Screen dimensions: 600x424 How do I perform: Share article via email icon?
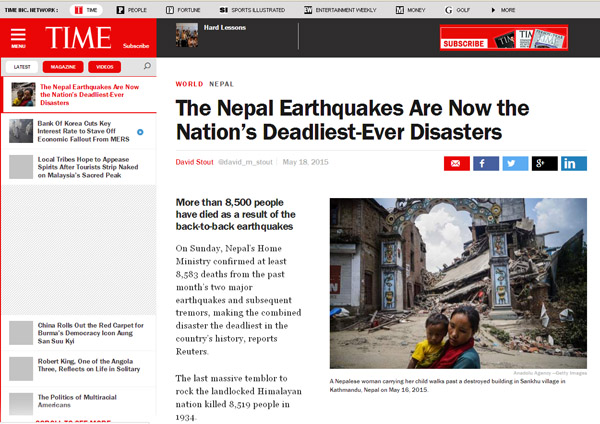(x=456, y=164)
